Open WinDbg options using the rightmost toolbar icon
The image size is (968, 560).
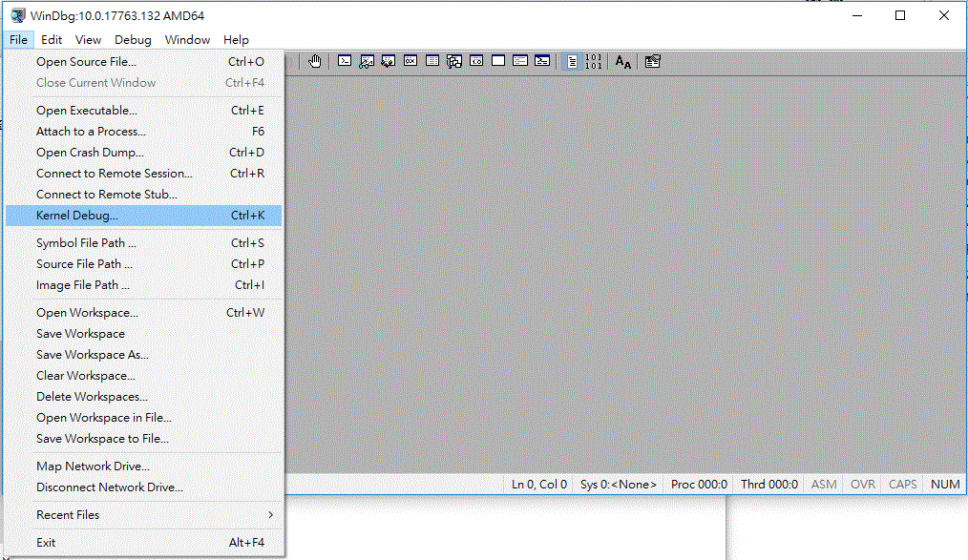(x=652, y=60)
